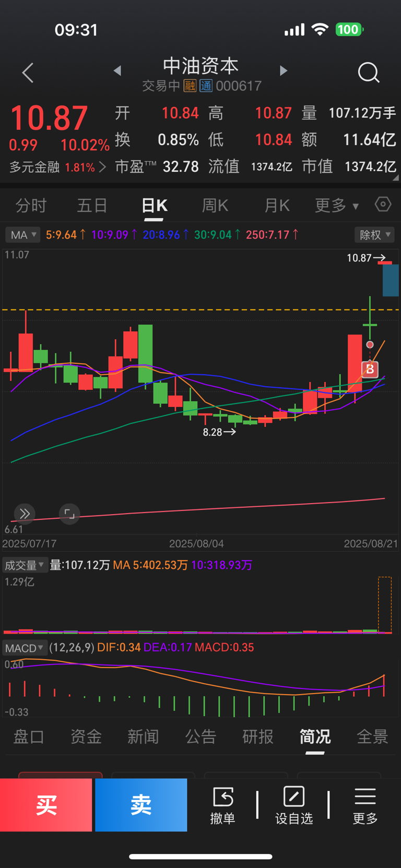Open the MACD indicator dropdown

pyautogui.click(x=25, y=648)
